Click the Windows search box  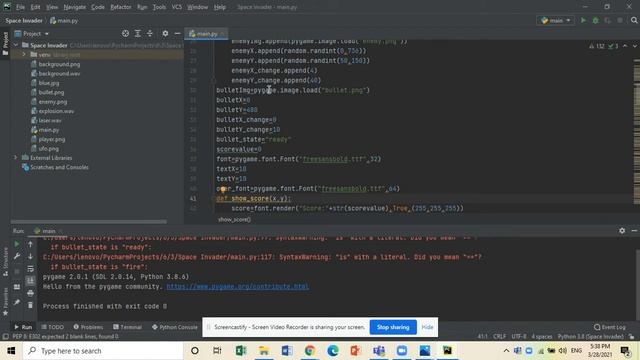tap(103, 351)
